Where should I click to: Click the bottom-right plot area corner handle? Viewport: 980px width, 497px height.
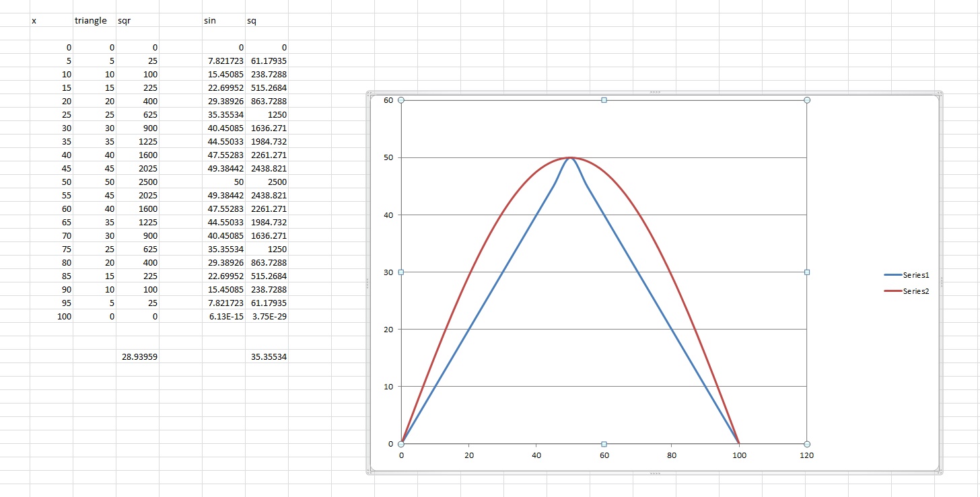click(x=807, y=444)
